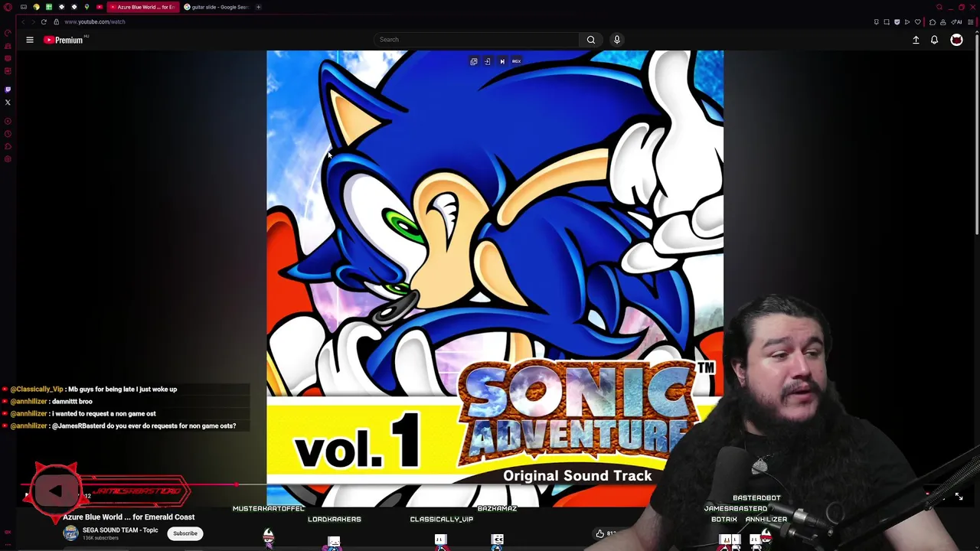Open the sidebar history clock icon
The height and width of the screenshot is (551, 980).
(8, 133)
